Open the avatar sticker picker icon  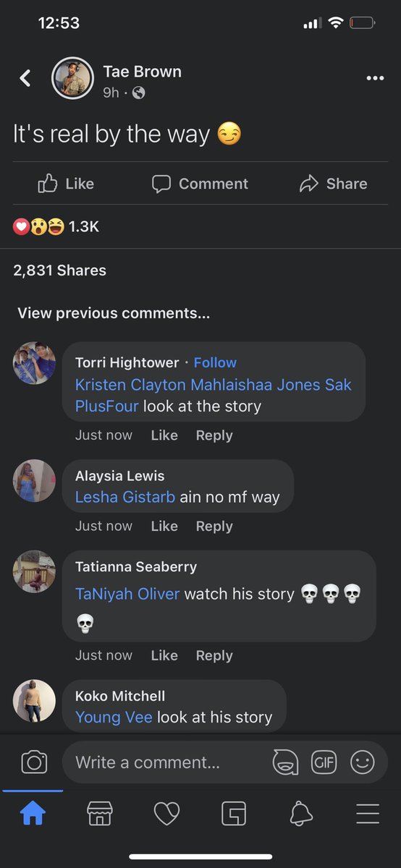(x=285, y=762)
